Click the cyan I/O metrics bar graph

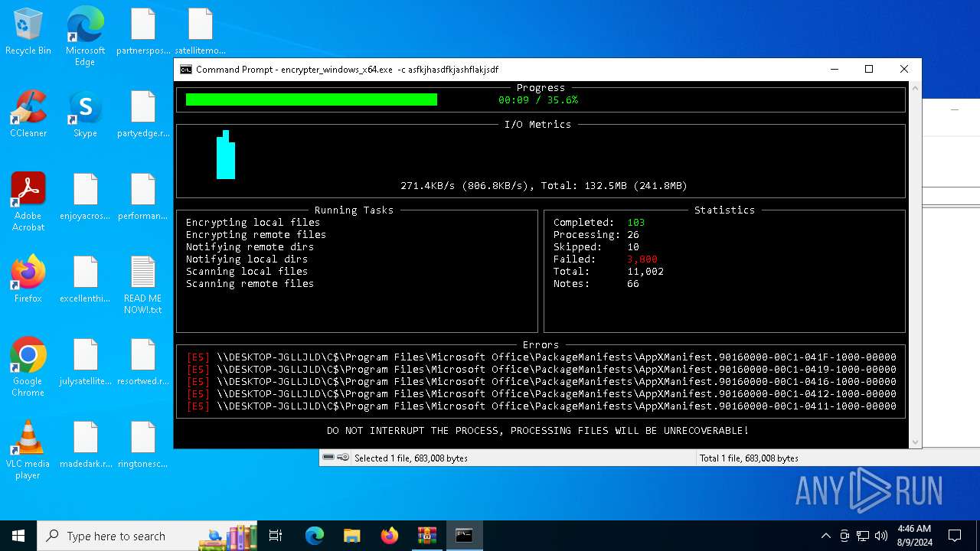225,155
